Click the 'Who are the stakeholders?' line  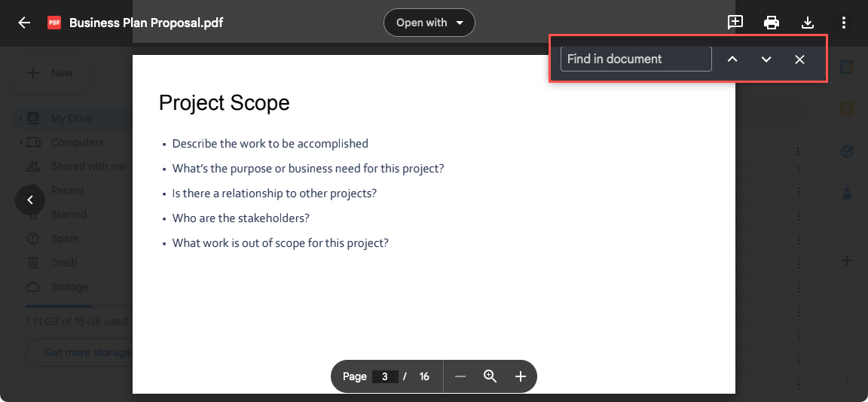coord(241,218)
